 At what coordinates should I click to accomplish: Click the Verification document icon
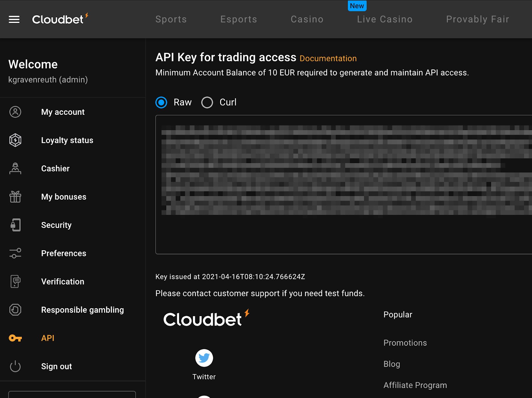15,282
